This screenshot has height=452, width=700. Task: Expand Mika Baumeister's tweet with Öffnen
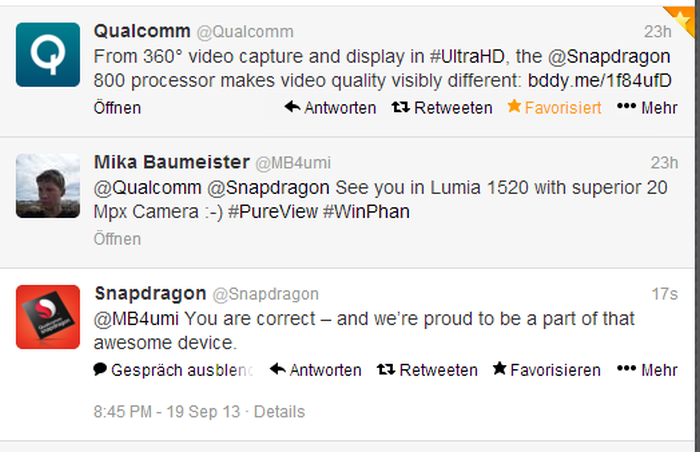117,239
